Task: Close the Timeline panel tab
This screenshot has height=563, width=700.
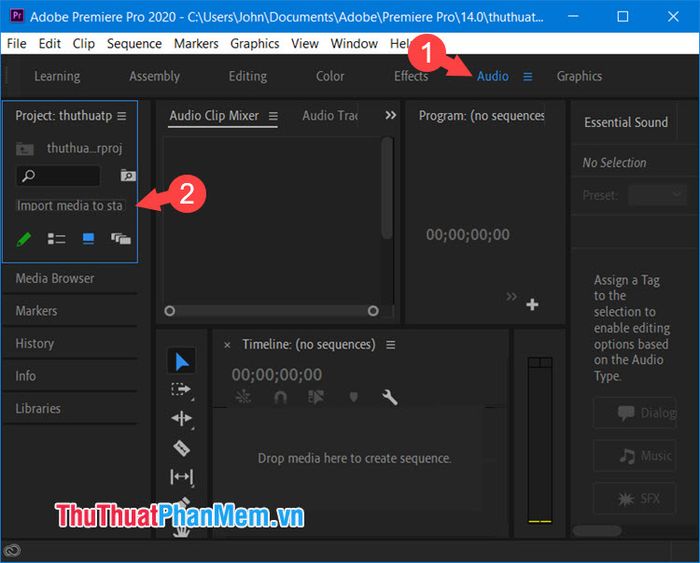Action: (x=227, y=345)
